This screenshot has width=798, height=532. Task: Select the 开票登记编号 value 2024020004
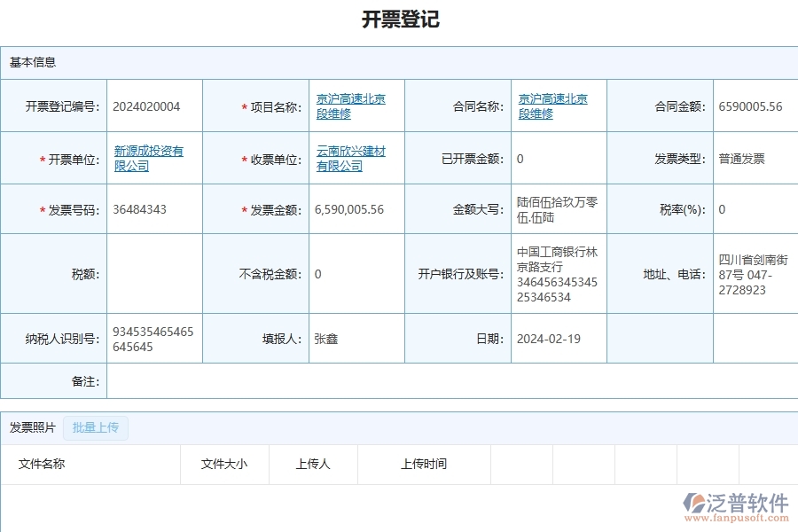[154, 105]
